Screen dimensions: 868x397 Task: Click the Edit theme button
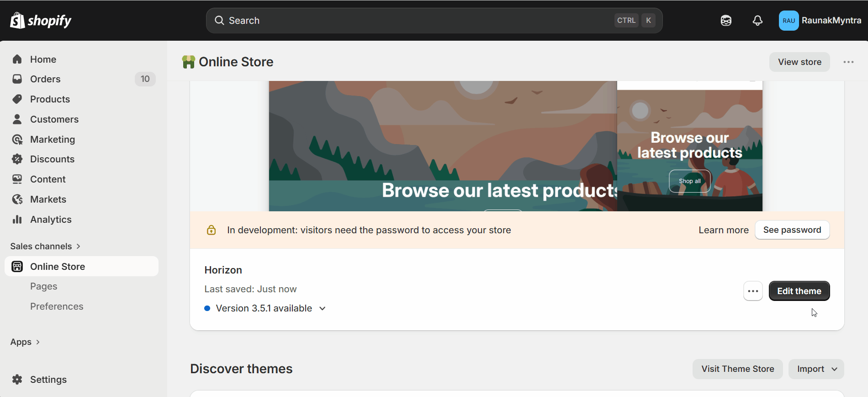[799, 291]
